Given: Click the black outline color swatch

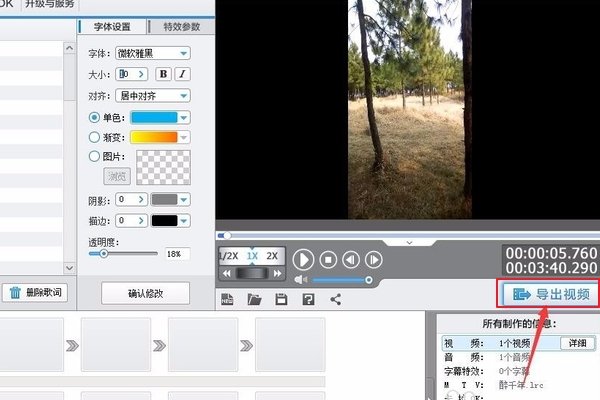Looking at the screenshot, I should (165, 221).
